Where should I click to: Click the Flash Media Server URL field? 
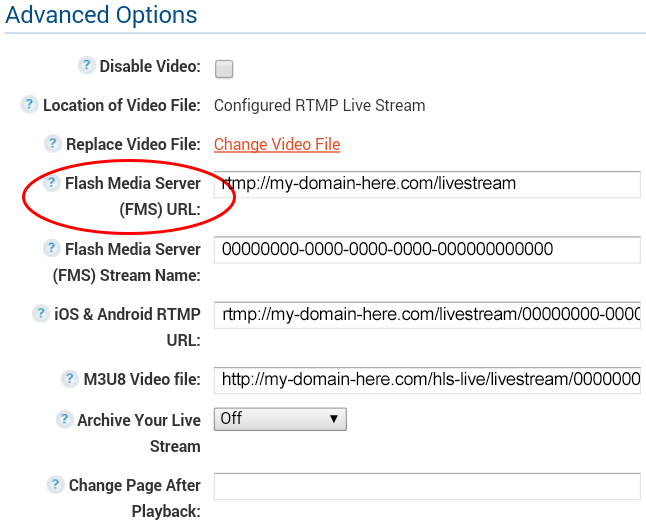(x=427, y=184)
